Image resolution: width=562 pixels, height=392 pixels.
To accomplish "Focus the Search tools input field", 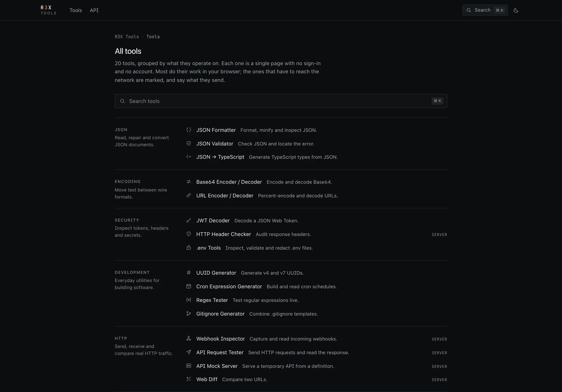I will (281, 101).
